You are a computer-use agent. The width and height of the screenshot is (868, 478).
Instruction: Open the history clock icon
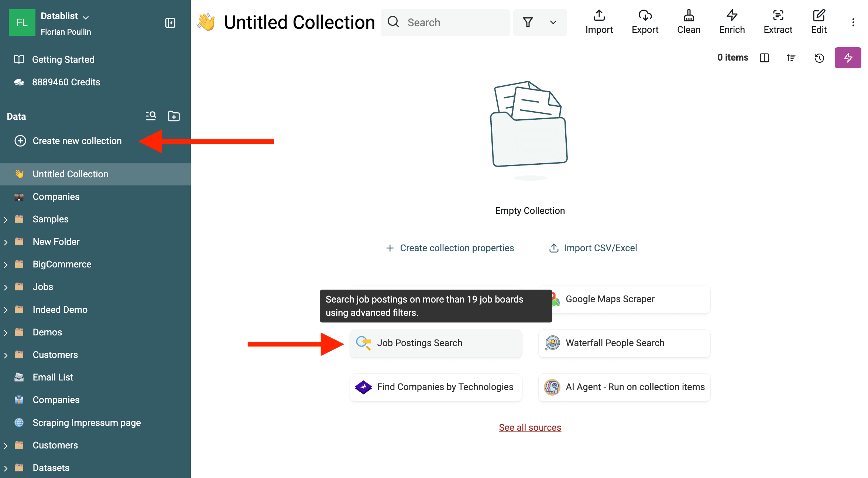click(819, 58)
